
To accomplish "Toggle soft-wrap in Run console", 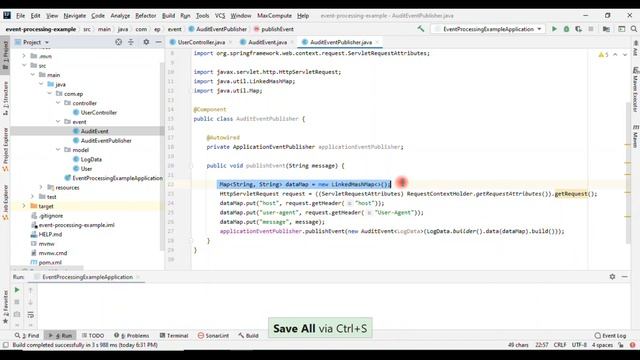I will (31, 315).
